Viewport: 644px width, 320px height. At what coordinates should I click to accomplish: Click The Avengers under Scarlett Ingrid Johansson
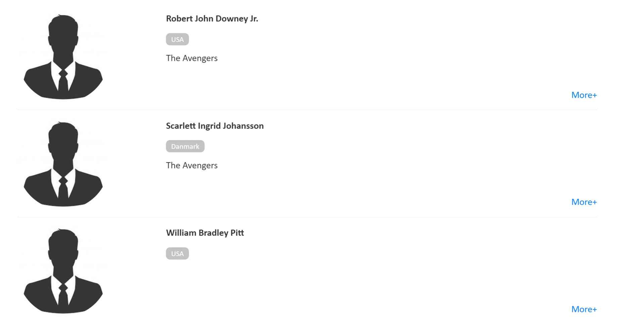coord(192,166)
